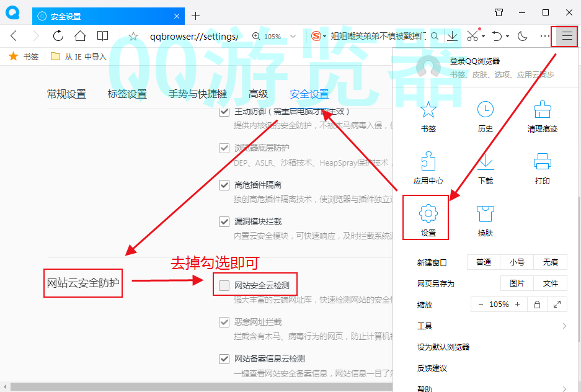This screenshot has width=581, height=392.
Task: Click the search magnifier in search box
Action: point(435,37)
